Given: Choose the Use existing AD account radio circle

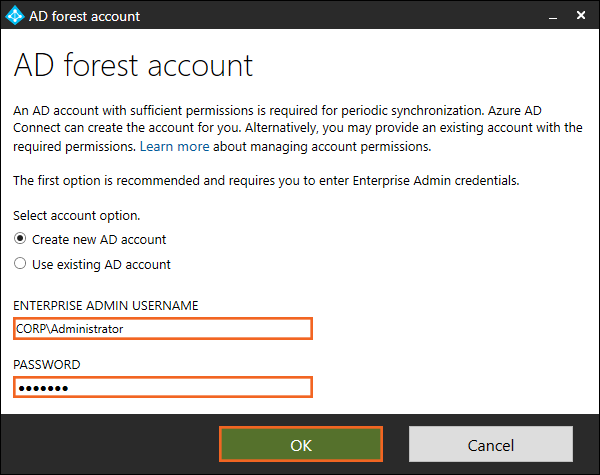Looking at the screenshot, I should 19,265.
